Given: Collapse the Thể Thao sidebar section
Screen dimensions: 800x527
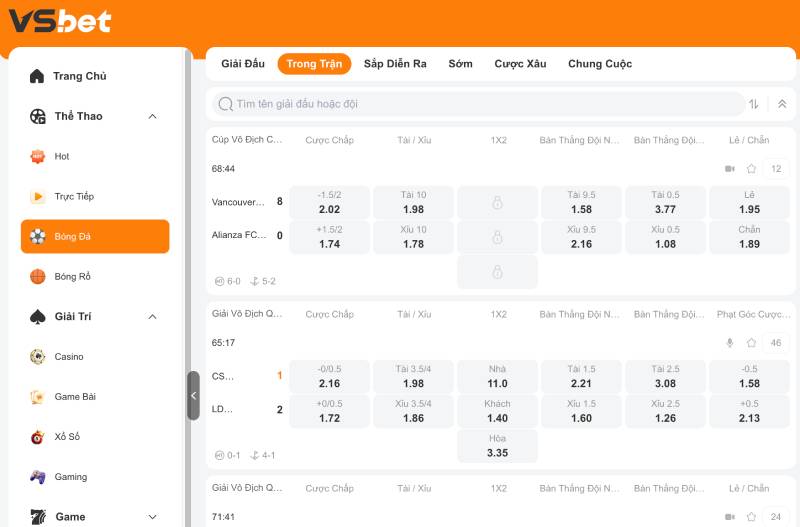Looking at the screenshot, I should tap(153, 117).
